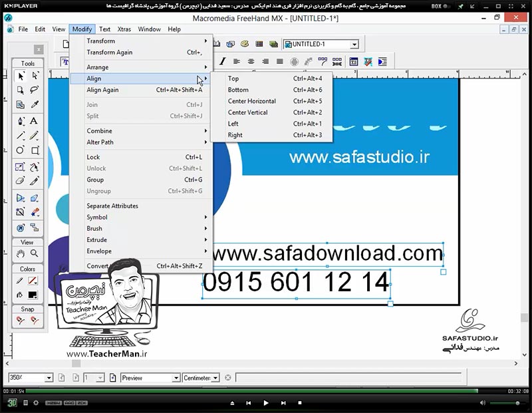Screen dimensions: 532x413
Task: Select the Graphic Hose tool
Action: point(35,212)
